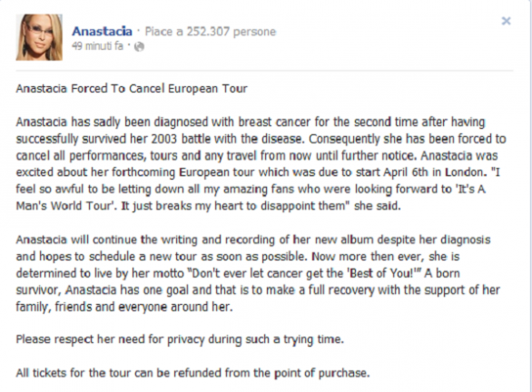This screenshot has height=392, width=532.
Task: Click the line 'Please respect her need for privacy'
Action: point(180,339)
